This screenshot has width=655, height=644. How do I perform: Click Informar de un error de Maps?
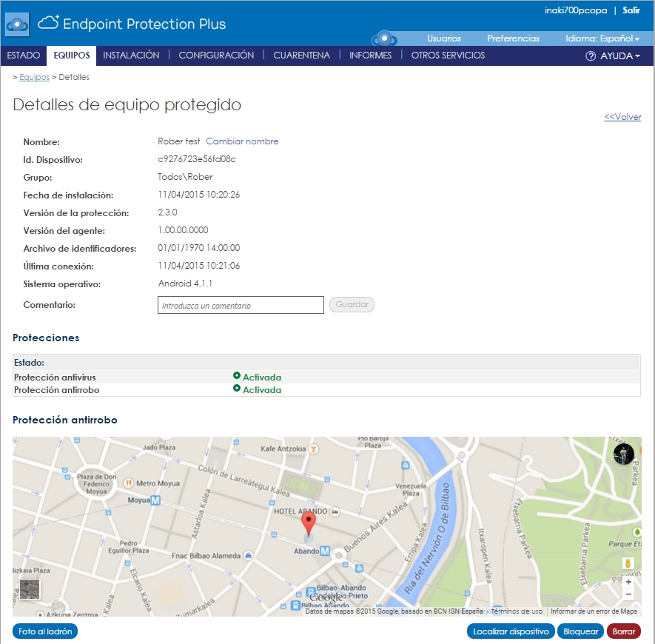pyautogui.click(x=594, y=611)
